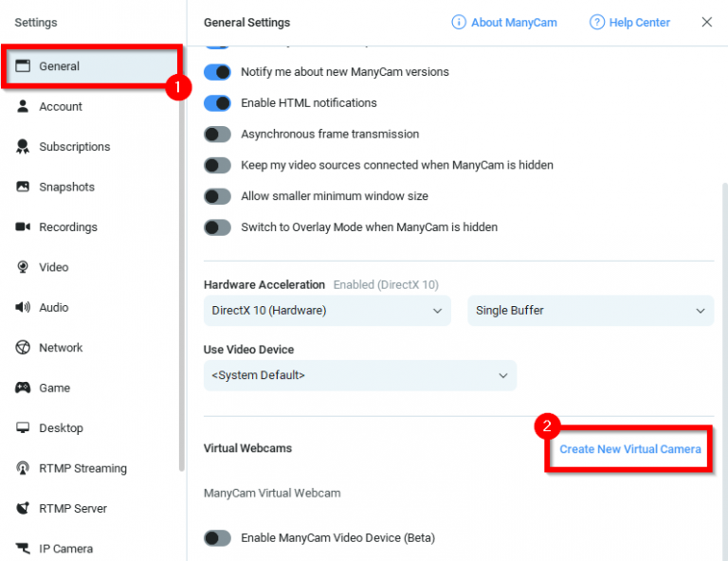Image resolution: width=728 pixels, height=561 pixels.
Task: Expand the Single Buffer dropdown
Action: [590, 311]
